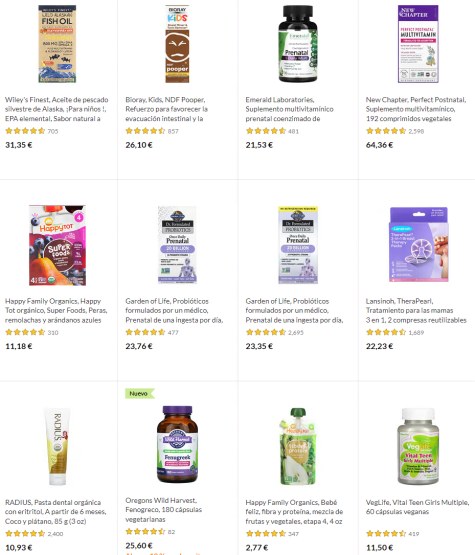Open Garden of Life Prenatal 23,76 € title
Viewport: 475px width, 555px height.
(x=174, y=310)
